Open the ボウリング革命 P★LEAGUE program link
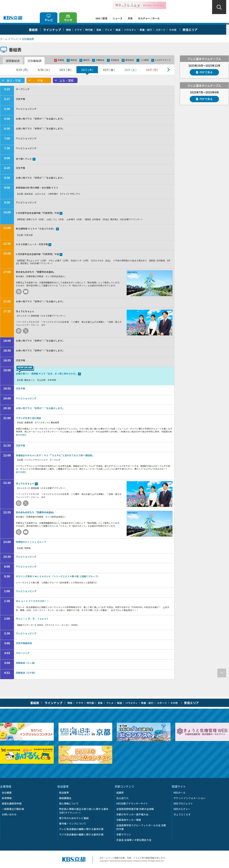 point(57,577)
